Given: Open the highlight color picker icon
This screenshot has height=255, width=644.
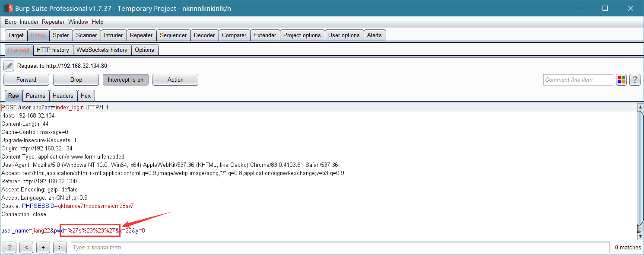Looking at the screenshot, I should click(x=621, y=80).
